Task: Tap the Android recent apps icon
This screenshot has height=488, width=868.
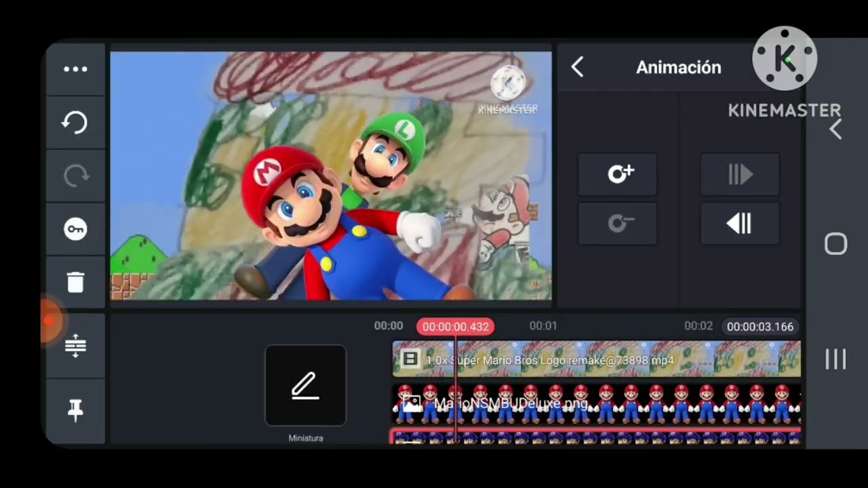Action: tap(835, 359)
